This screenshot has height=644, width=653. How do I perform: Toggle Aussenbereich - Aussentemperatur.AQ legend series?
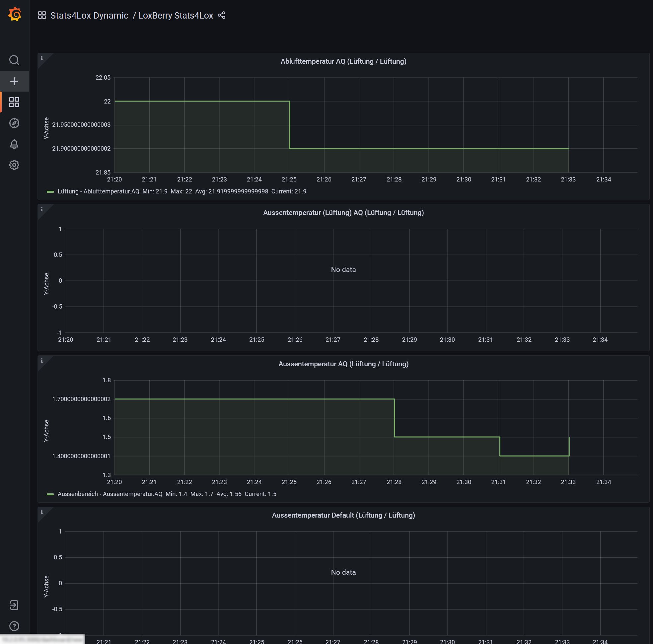tap(110, 494)
